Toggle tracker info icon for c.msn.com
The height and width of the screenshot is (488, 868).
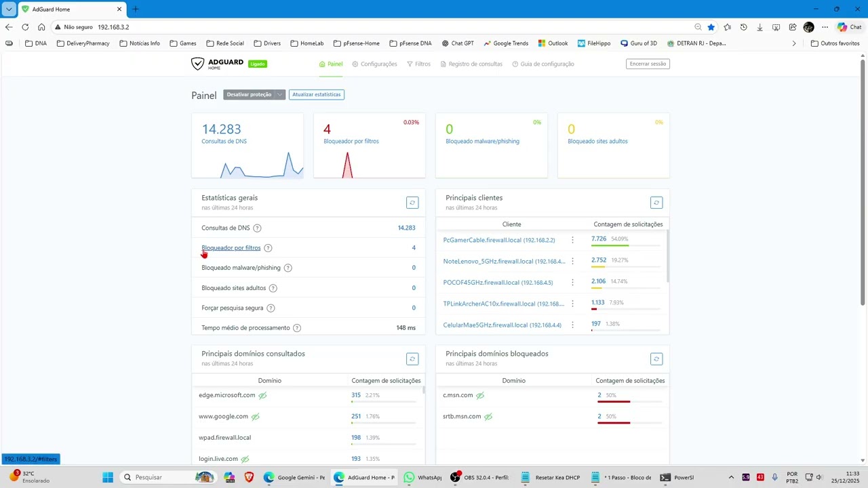(x=479, y=395)
